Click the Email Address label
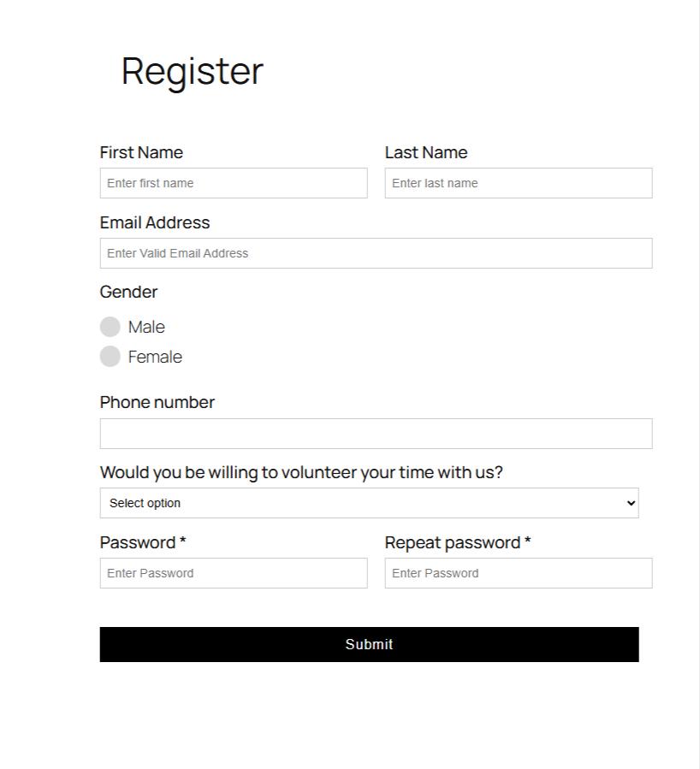The height and width of the screenshot is (769, 700). point(155,222)
